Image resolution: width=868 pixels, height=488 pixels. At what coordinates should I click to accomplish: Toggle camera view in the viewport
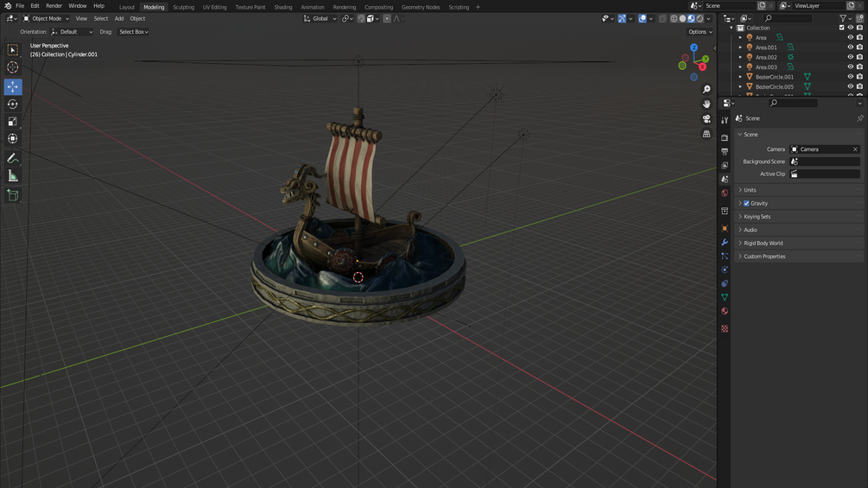(x=706, y=119)
